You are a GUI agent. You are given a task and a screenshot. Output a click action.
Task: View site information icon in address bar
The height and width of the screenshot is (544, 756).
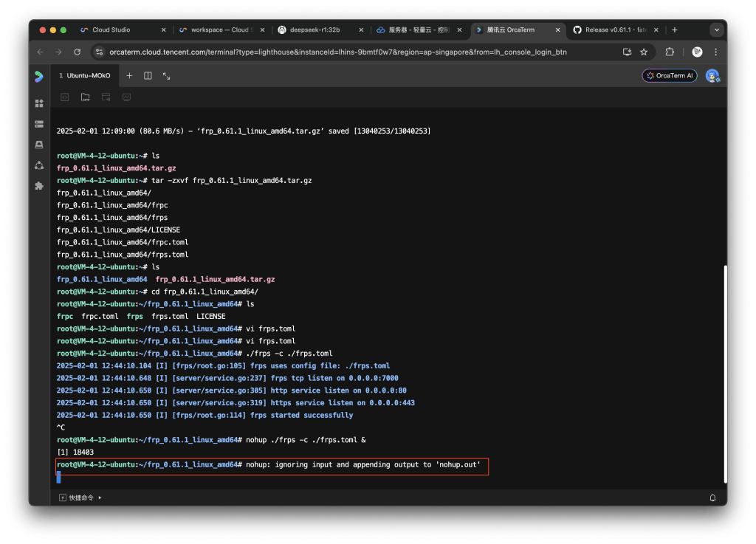[100, 52]
